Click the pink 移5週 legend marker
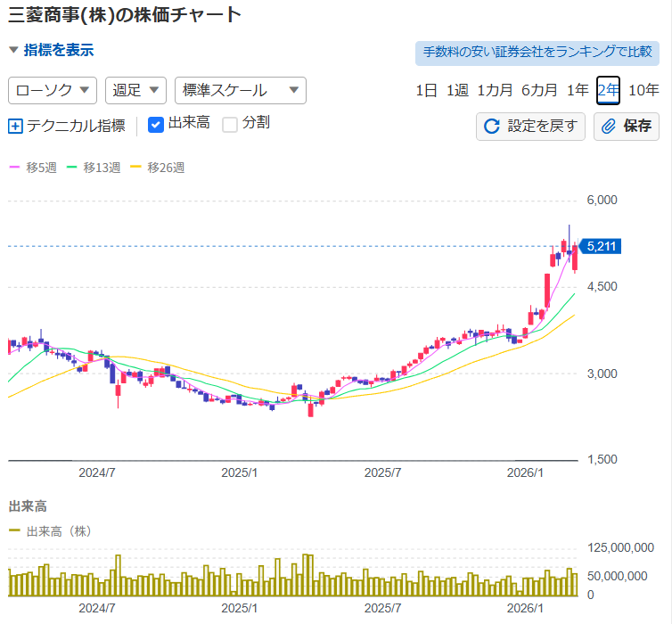672x624 pixels. (x=14, y=168)
